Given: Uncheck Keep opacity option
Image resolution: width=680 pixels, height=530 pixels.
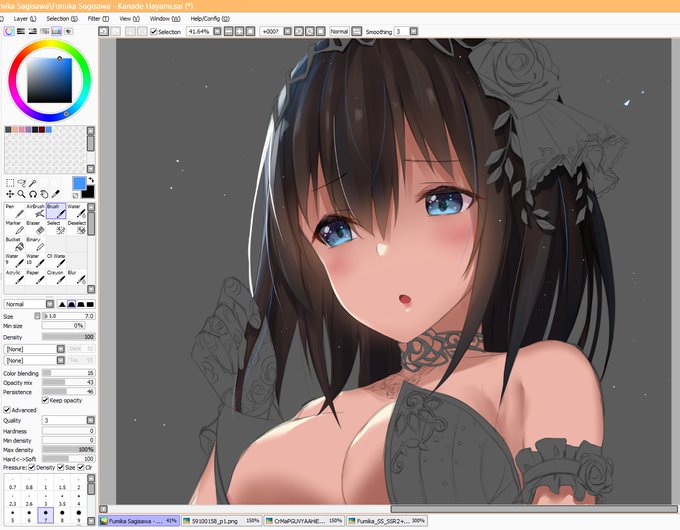Looking at the screenshot, I should [45, 400].
